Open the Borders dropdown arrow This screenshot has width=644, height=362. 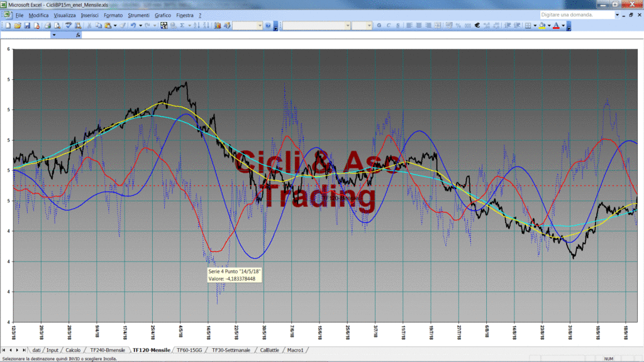(x=535, y=25)
